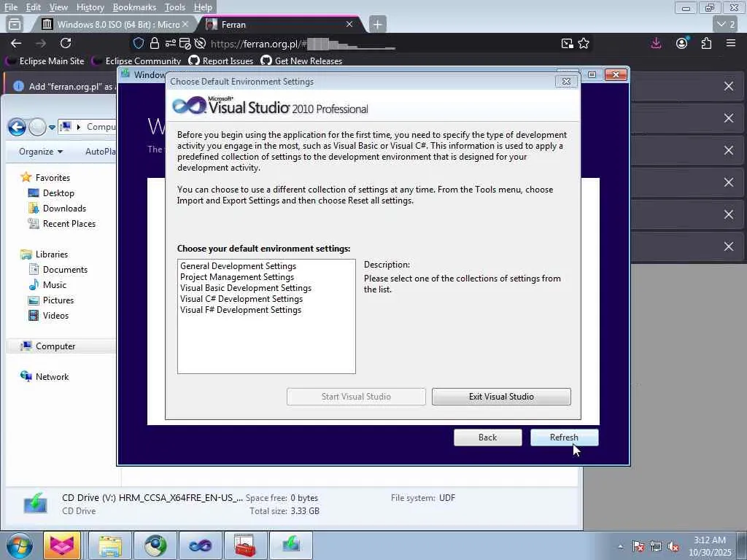
Task: Click the taskbar clock showing 3:12 AM
Action: point(710,546)
